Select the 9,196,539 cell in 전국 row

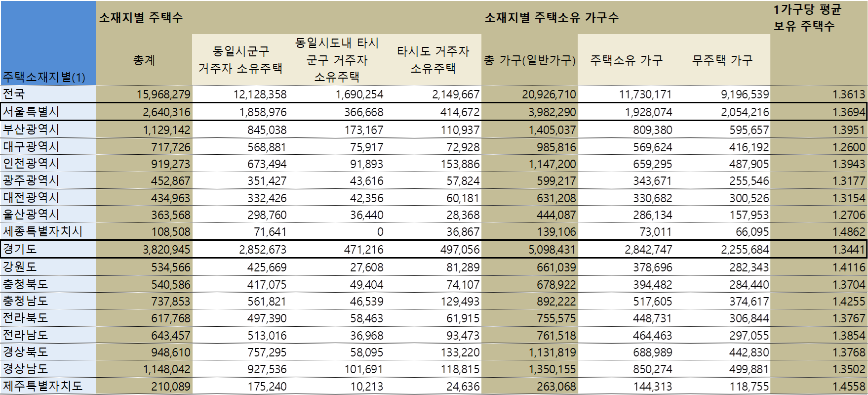(722, 94)
